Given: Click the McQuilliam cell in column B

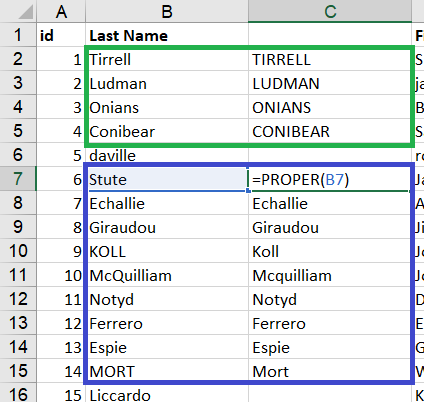Looking at the screenshot, I should tap(167, 275).
